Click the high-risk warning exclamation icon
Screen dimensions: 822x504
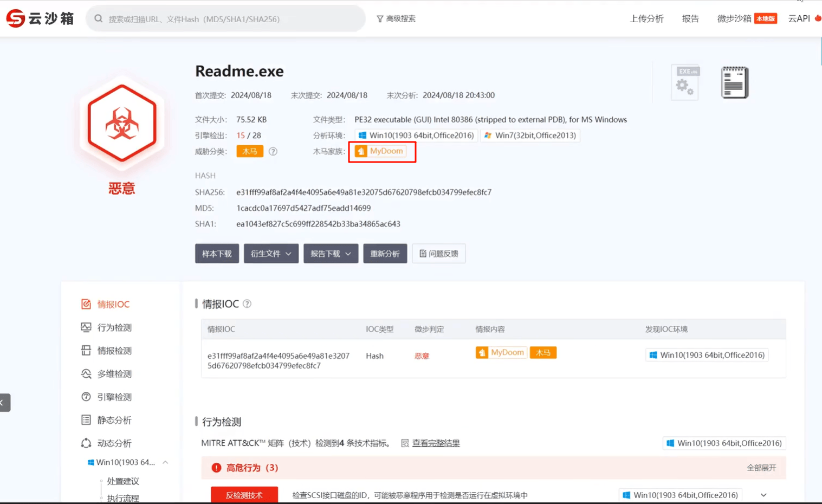216,468
